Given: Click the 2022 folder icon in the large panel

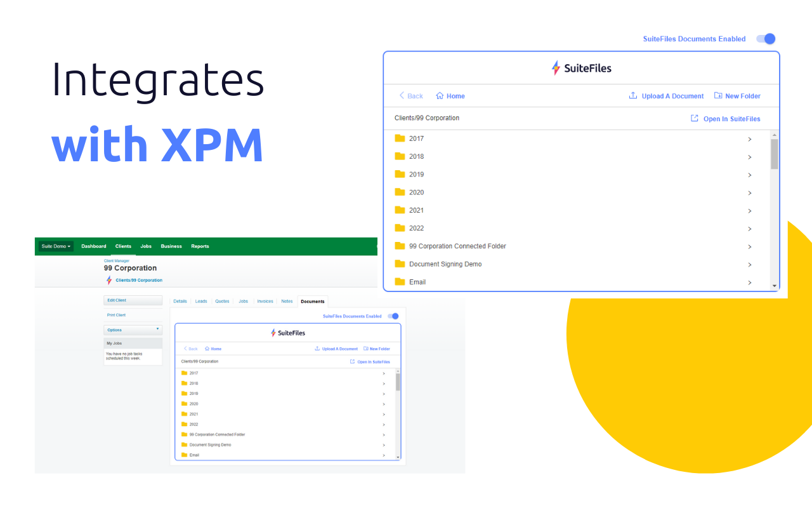Looking at the screenshot, I should [x=400, y=228].
